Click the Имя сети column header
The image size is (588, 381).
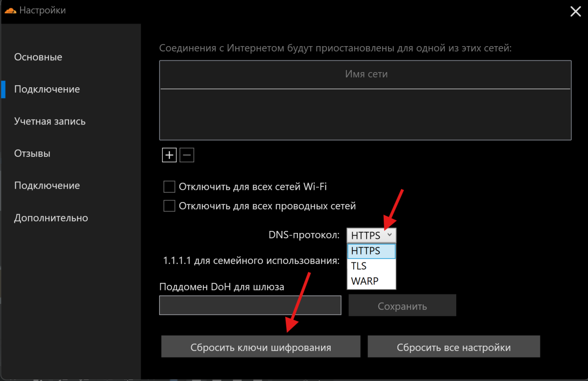[x=366, y=74]
